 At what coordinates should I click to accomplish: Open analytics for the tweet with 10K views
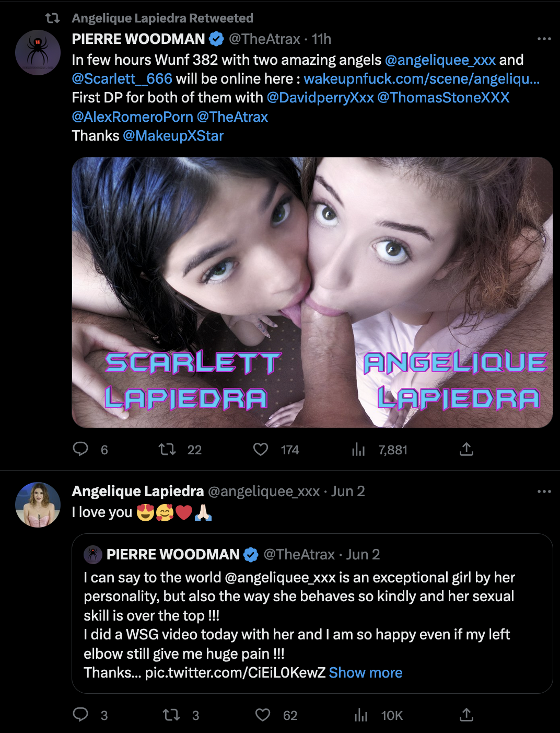coord(361,715)
